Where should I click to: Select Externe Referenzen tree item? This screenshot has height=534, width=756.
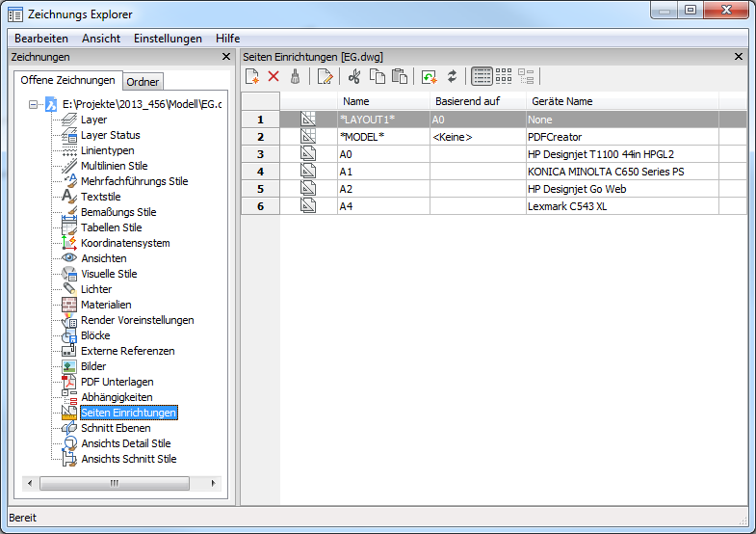point(127,351)
